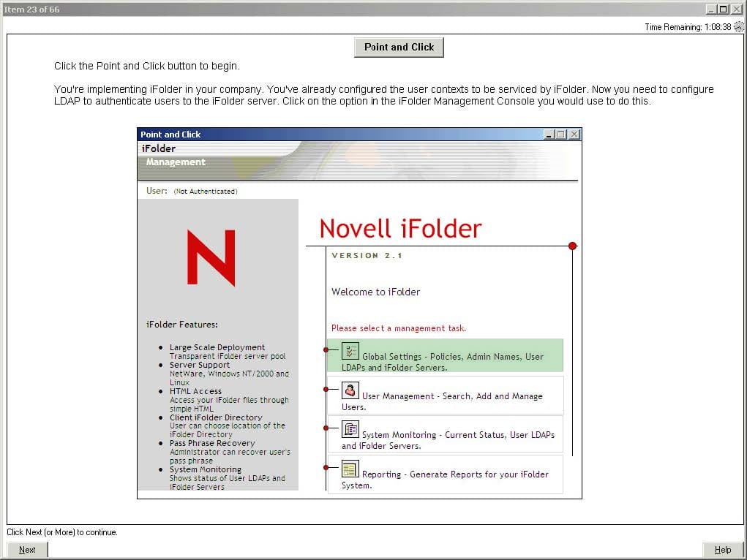Click the Global Settings checklist icon
This screenshot has height=560, width=747.
click(350, 351)
